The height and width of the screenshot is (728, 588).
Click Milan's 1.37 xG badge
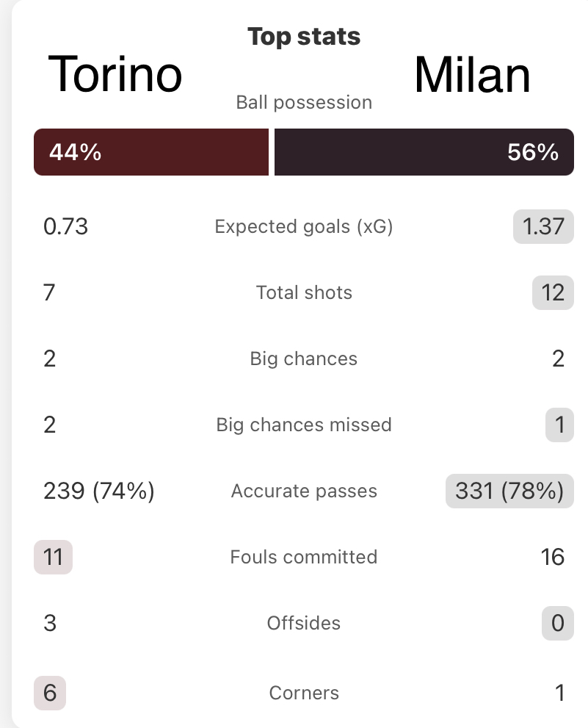(543, 226)
